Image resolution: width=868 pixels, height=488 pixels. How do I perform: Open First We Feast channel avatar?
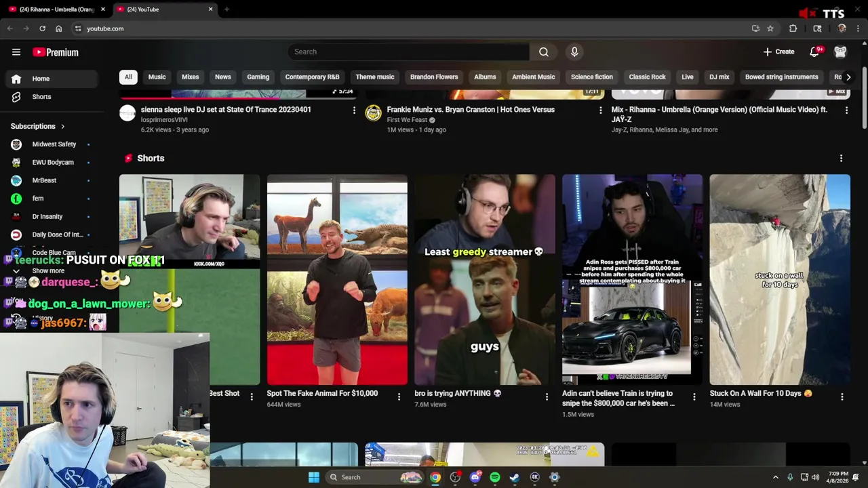click(374, 113)
